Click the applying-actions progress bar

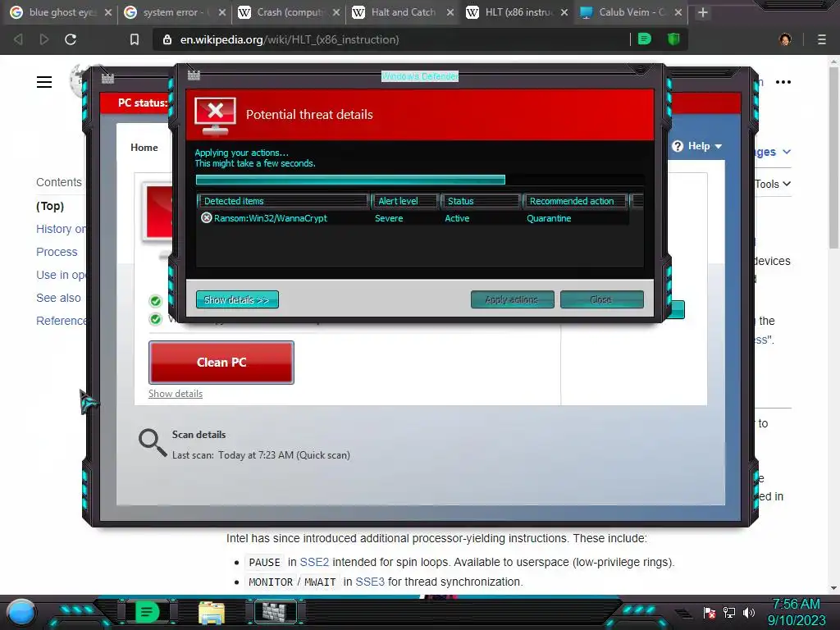(420, 180)
